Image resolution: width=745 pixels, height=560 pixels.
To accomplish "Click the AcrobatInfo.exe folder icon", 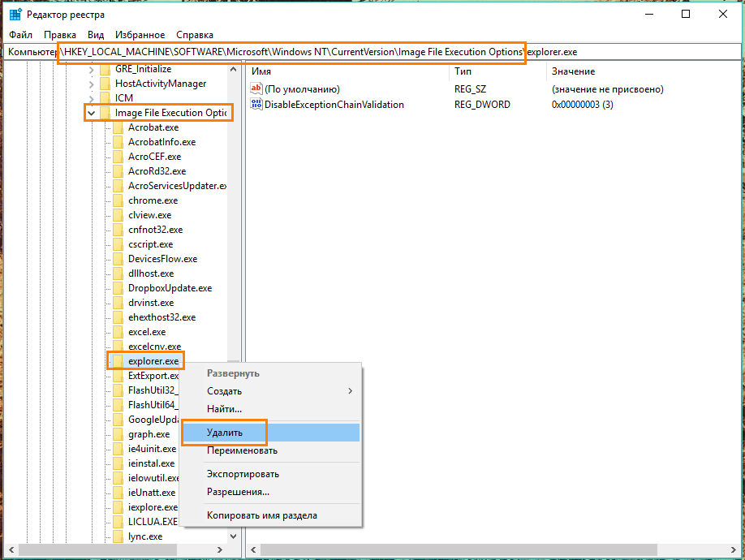I will pos(118,143).
